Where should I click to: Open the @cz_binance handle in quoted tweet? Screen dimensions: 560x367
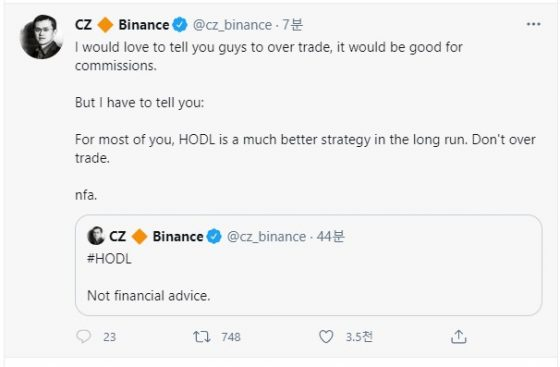coord(266,237)
